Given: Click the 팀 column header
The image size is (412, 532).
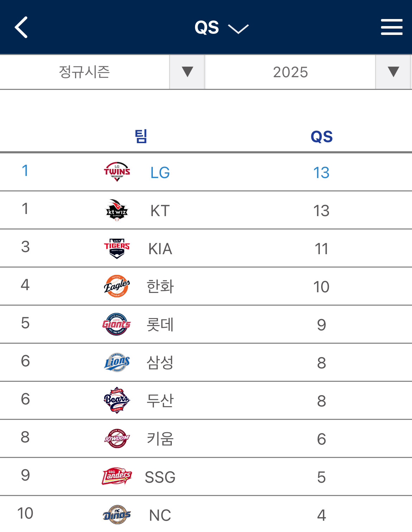Looking at the screenshot, I should [141, 136].
